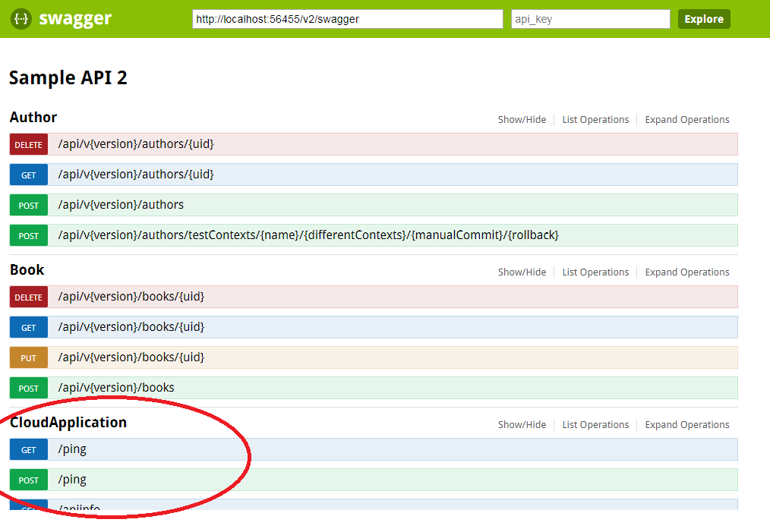Viewport: 770px width, 532px height.
Task: List Operations for Author section
Action: 595,120
